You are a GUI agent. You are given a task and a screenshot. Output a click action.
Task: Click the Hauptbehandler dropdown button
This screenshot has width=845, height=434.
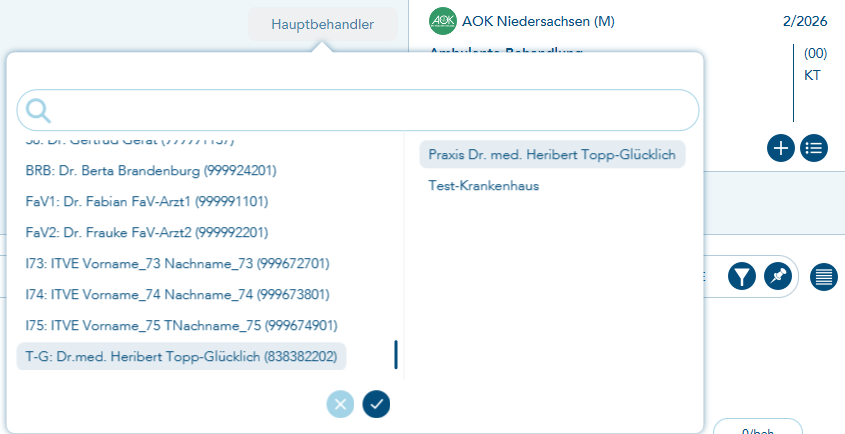tap(322, 24)
